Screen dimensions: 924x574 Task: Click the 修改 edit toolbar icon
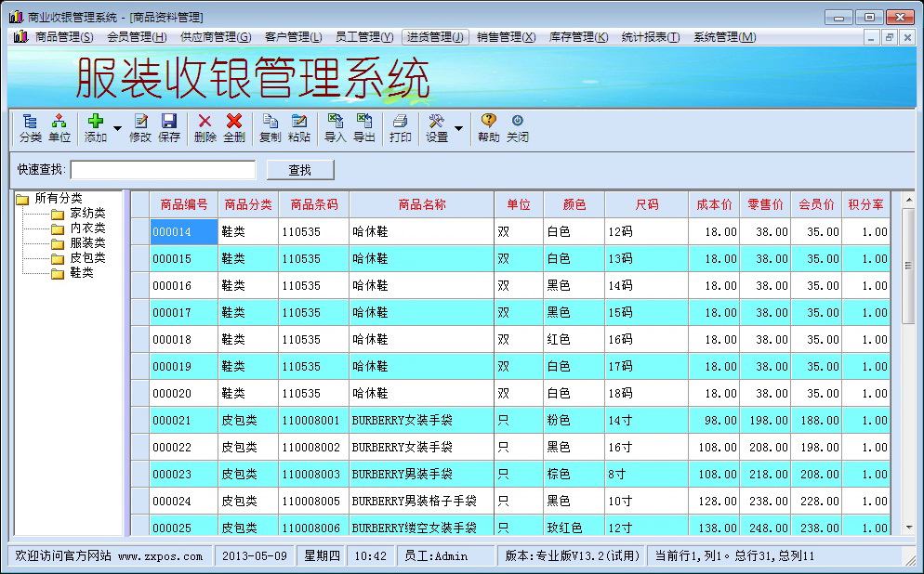140,128
